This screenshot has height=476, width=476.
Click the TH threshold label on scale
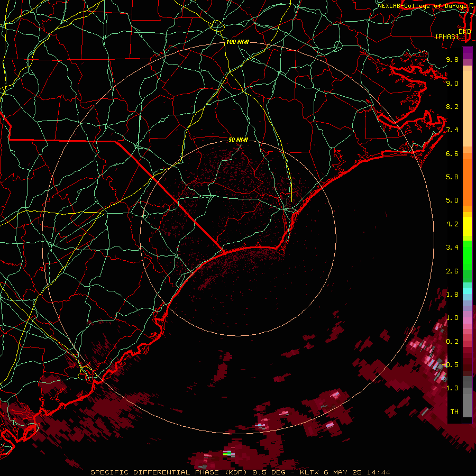pyautogui.click(x=454, y=412)
